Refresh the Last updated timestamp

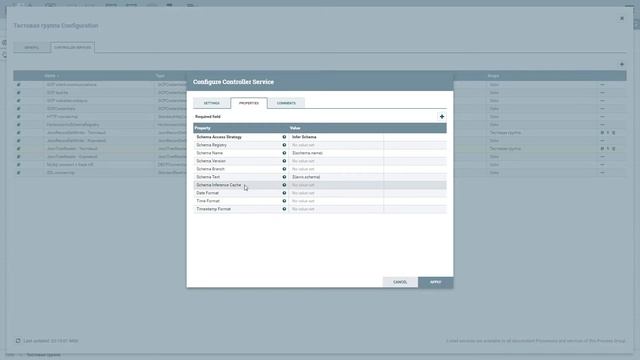click(18, 340)
